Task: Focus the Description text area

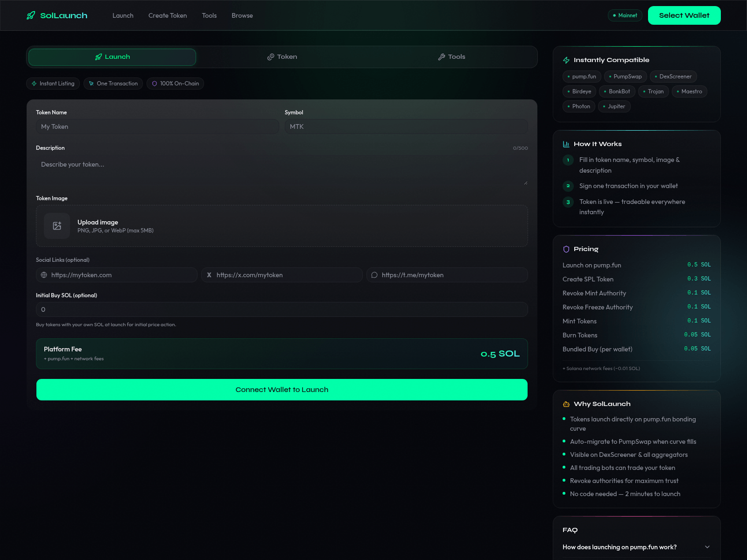Action: [282, 170]
